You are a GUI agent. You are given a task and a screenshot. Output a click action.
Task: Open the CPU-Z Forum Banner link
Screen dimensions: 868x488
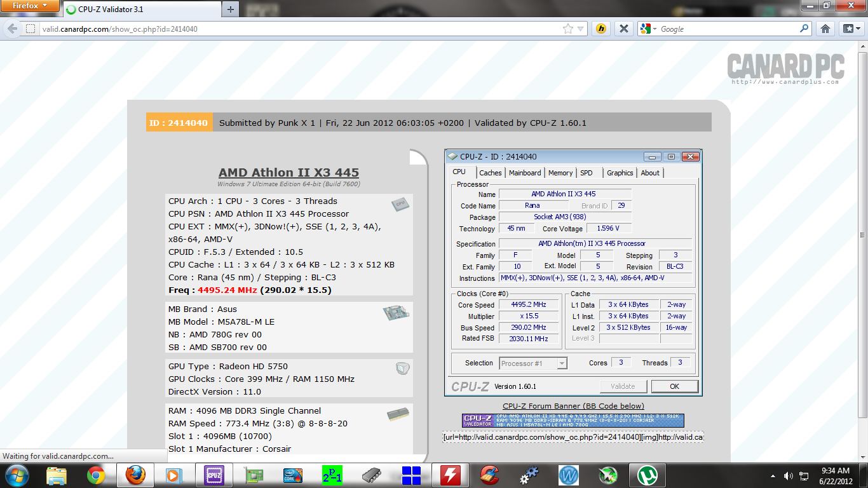(573, 406)
